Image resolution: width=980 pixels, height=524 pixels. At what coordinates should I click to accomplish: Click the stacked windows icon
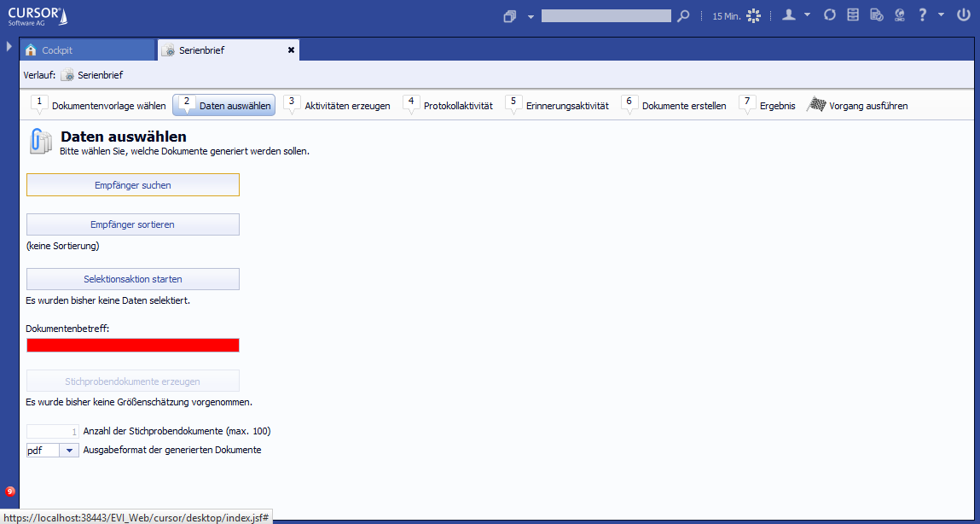510,16
